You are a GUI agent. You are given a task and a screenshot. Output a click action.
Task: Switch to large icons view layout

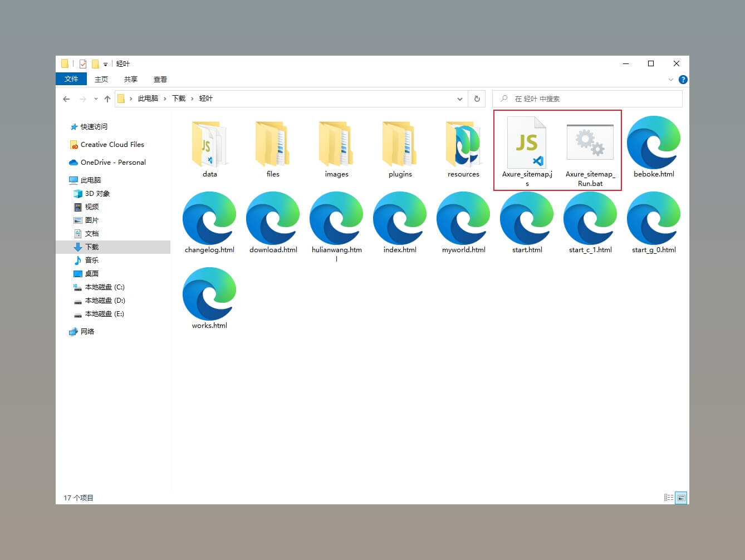point(681,498)
